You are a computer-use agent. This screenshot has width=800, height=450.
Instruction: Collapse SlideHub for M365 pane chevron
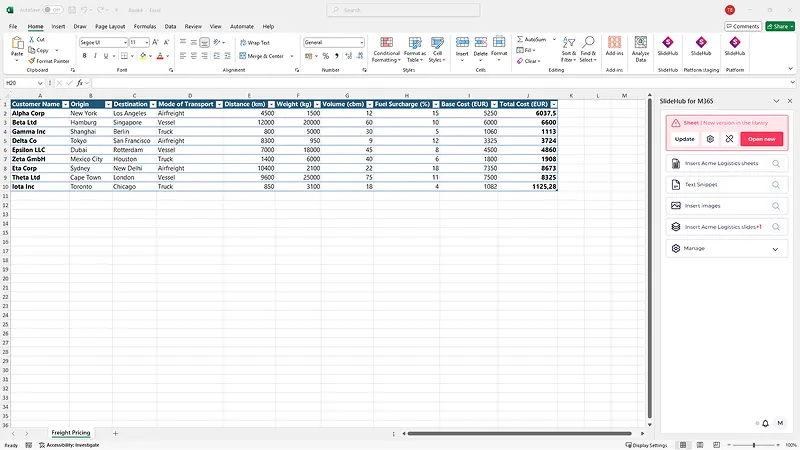pyautogui.click(x=776, y=101)
